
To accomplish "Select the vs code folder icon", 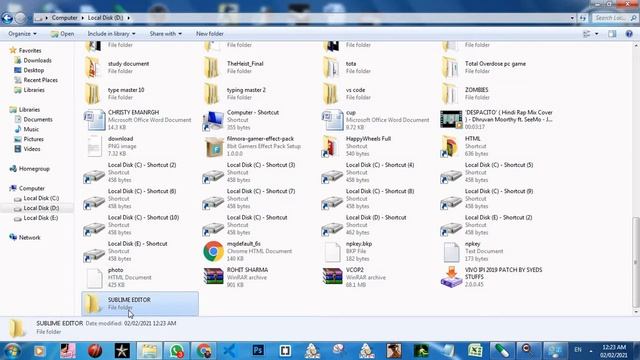I will point(331,93).
